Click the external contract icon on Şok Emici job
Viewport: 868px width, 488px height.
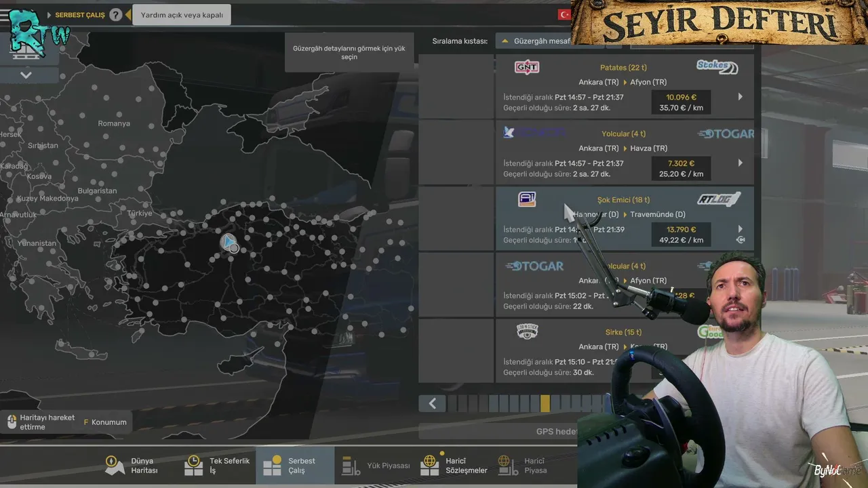click(x=740, y=240)
